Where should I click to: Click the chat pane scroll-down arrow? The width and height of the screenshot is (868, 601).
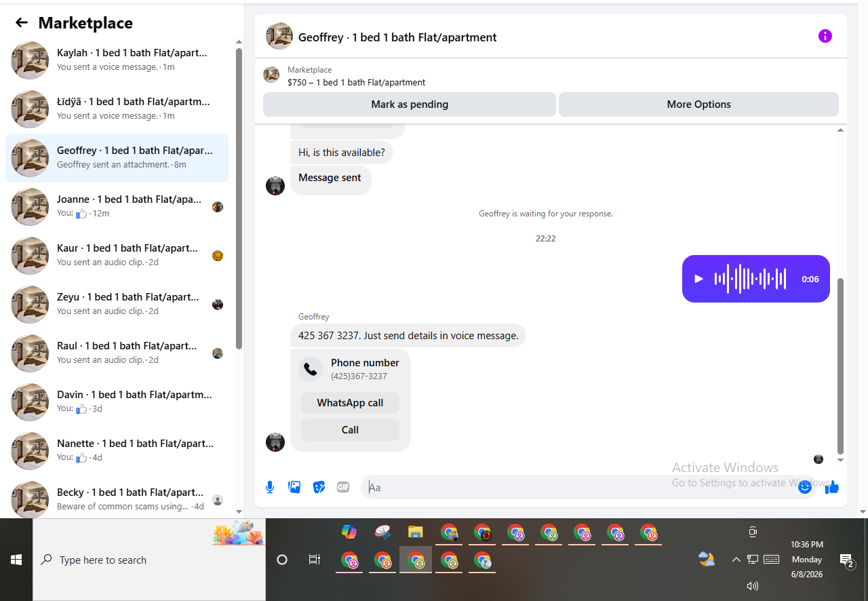841,461
